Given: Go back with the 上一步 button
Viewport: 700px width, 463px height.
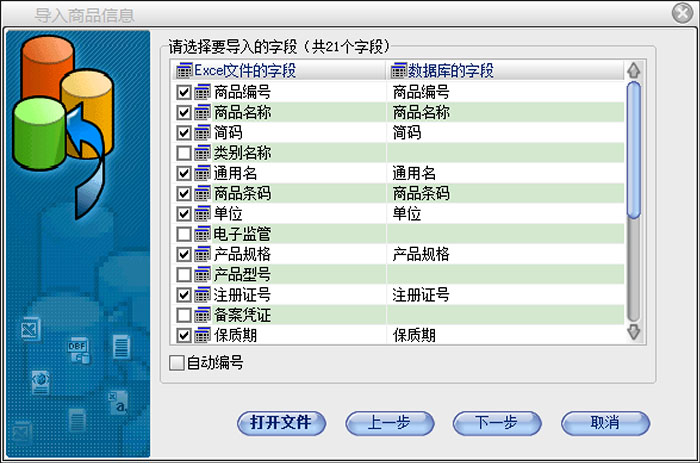Looking at the screenshot, I should 389,423.
